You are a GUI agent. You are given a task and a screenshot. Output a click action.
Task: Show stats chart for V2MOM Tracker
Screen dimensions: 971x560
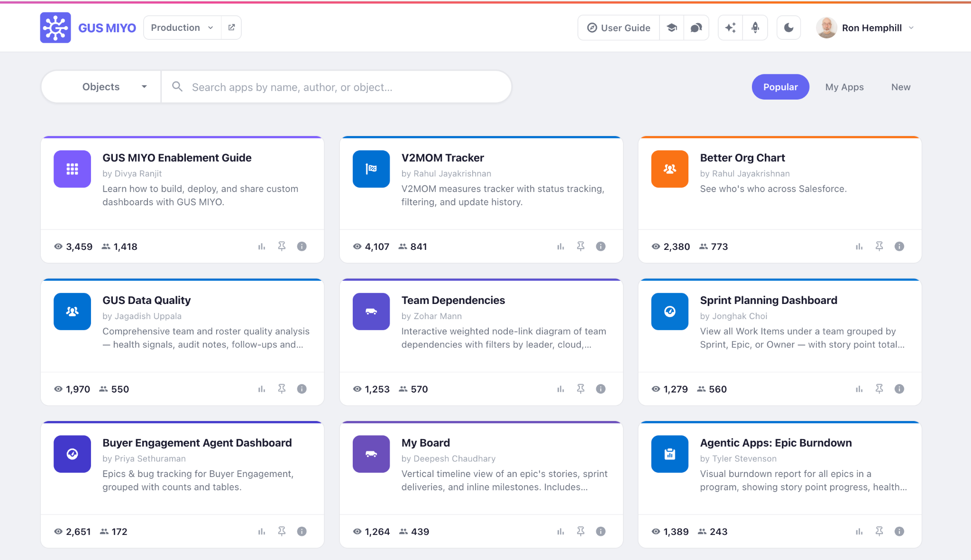pyautogui.click(x=560, y=246)
